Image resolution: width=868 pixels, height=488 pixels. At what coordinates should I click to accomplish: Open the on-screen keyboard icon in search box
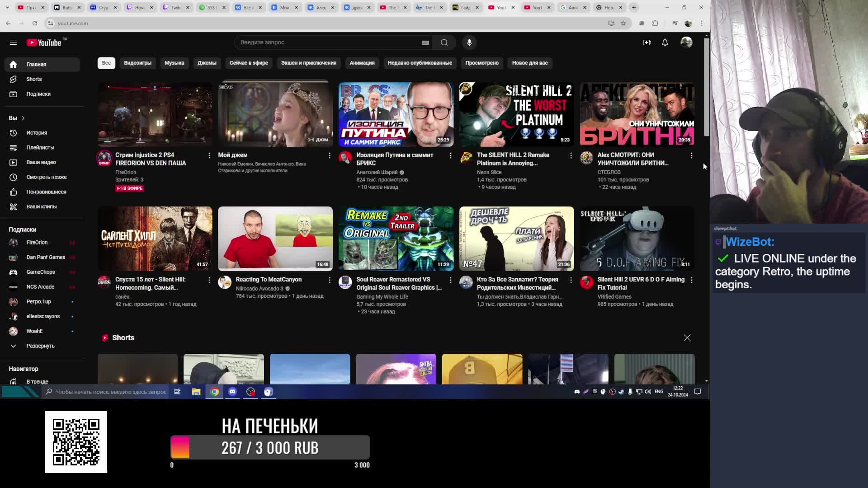click(425, 42)
